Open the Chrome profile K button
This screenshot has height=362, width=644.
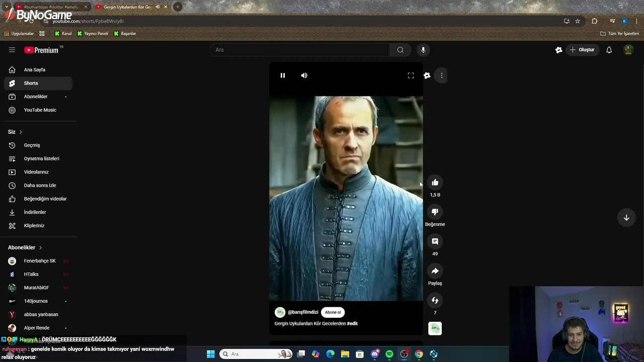pyautogui.click(x=624, y=21)
